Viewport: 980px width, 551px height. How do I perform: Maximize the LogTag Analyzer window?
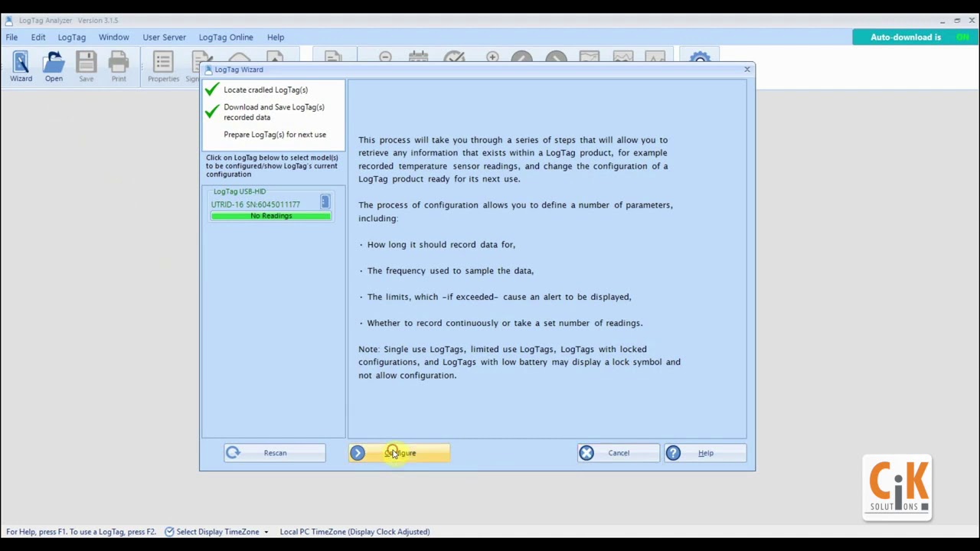pyautogui.click(x=957, y=21)
